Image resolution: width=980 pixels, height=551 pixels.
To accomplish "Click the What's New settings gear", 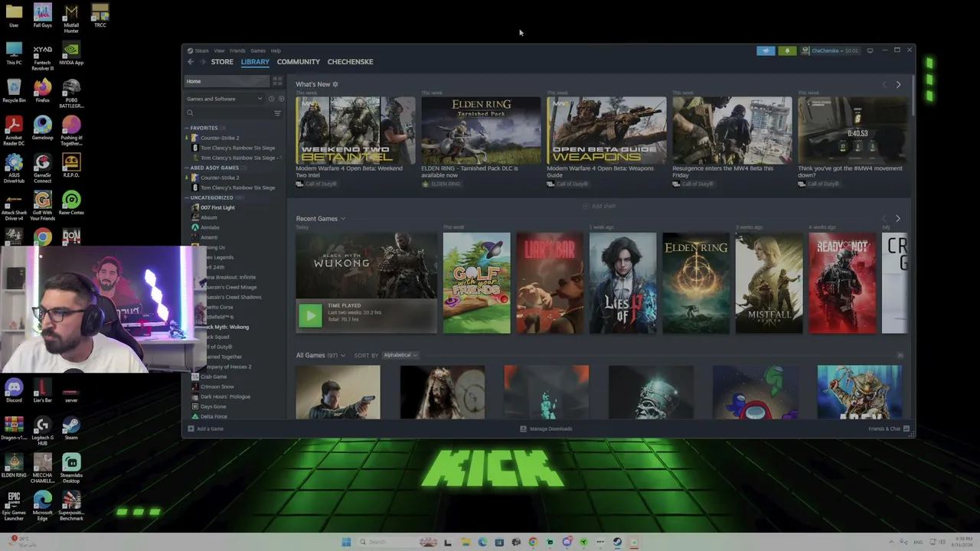I will click(335, 84).
